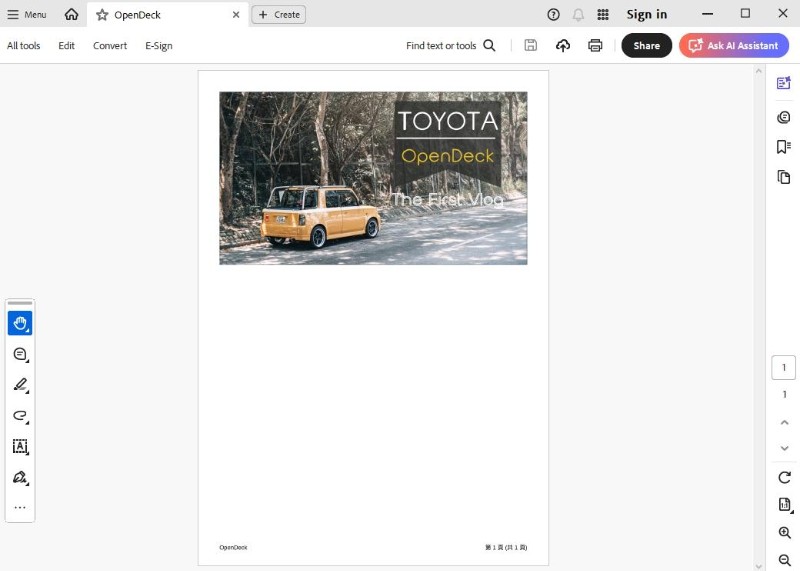Click the Share button
The height and width of the screenshot is (571, 800).
click(x=646, y=45)
